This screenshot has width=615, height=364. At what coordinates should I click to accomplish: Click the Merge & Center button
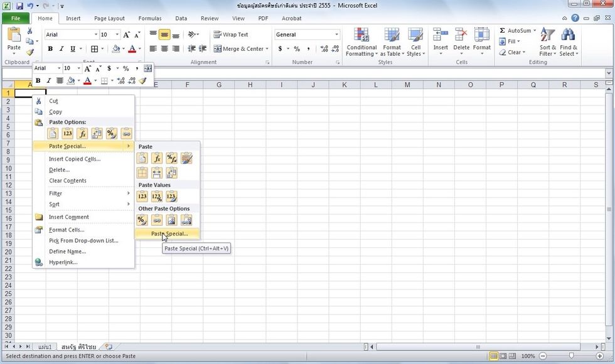pos(242,49)
